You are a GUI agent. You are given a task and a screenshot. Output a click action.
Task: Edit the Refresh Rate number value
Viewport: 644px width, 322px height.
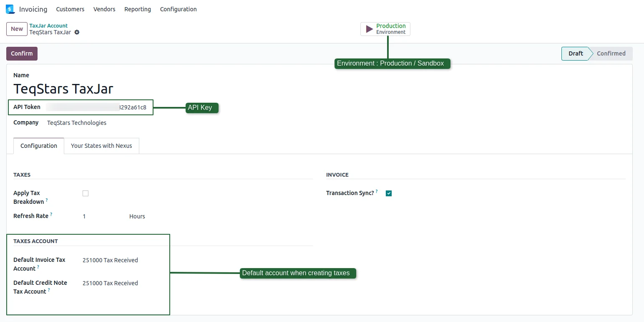[84, 216]
